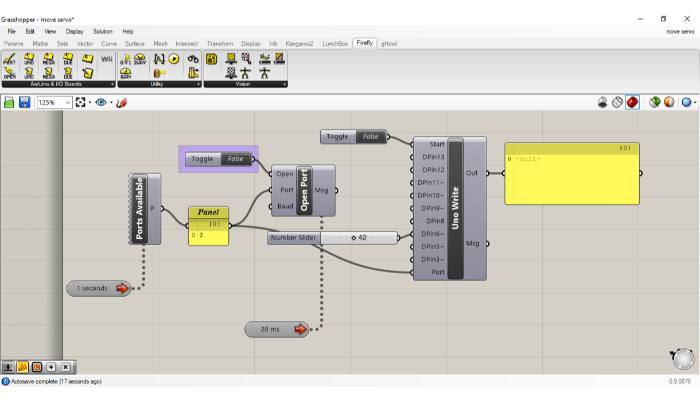The height and width of the screenshot is (400, 700).
Task: Click the zoom extents frame icon
Action: (x=80, y=102)
